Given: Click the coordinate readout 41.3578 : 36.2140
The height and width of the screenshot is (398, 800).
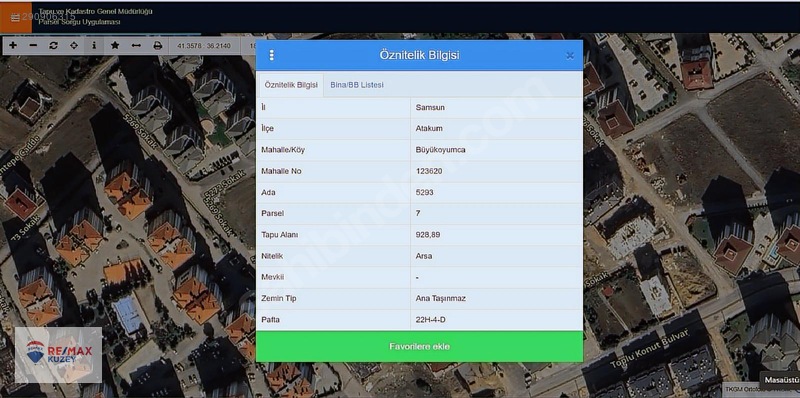Looking at the screenshot, I should (204, 46).
